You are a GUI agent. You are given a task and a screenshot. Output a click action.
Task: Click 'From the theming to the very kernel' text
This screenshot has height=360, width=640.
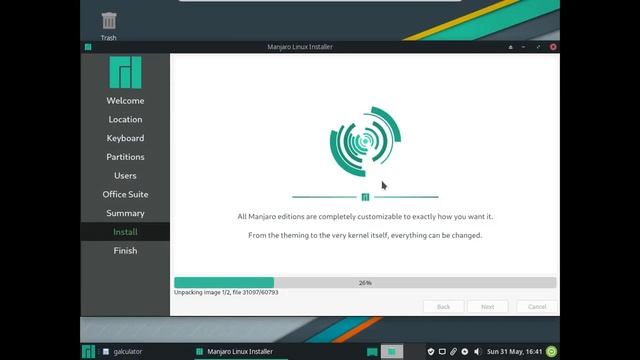[x=365, y=235]
